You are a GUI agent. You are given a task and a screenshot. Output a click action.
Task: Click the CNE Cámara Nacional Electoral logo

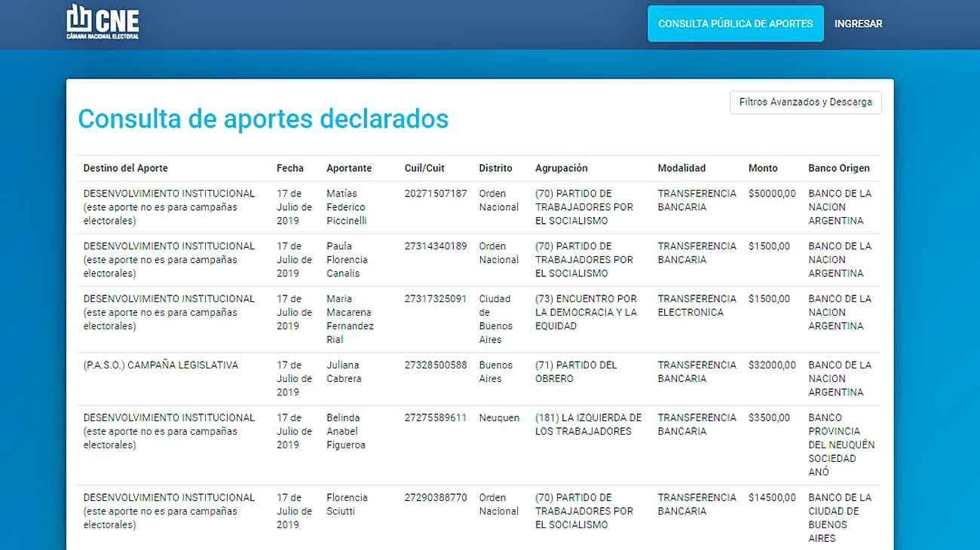[x=103, y=22]
